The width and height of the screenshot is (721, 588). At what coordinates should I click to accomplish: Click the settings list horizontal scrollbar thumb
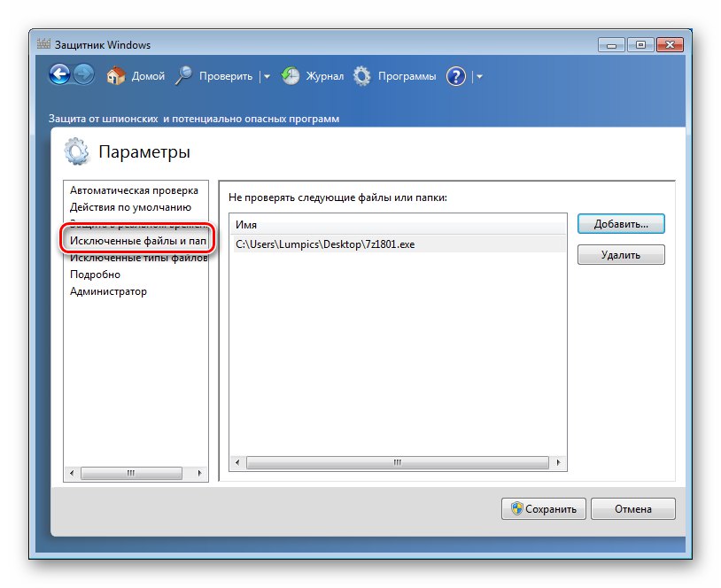click(131, 473)
